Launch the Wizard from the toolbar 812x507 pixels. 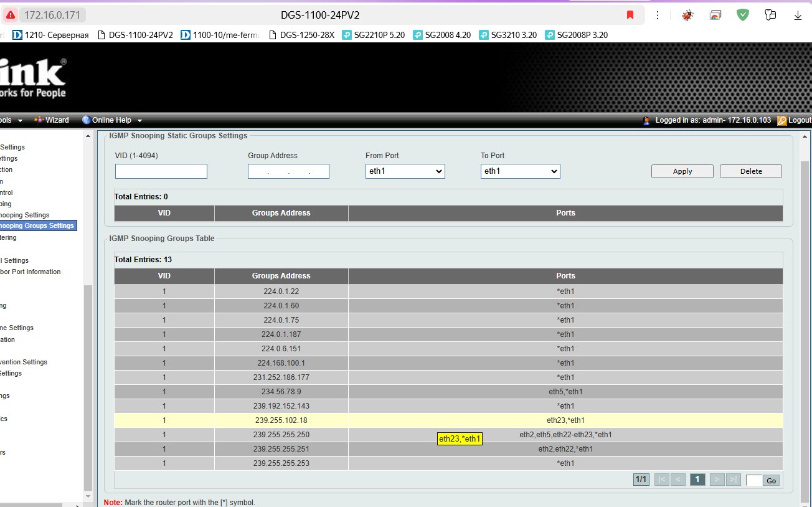pyautogui.click(x=51, y=120)
